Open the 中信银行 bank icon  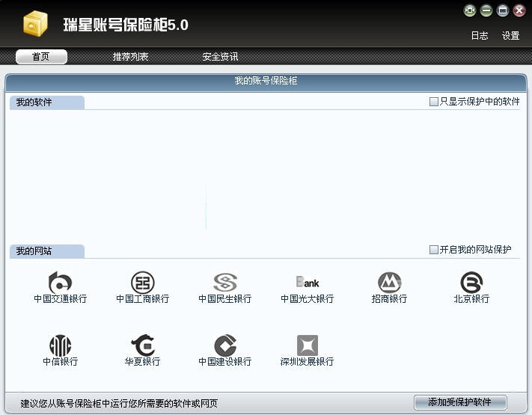[60, 345]
